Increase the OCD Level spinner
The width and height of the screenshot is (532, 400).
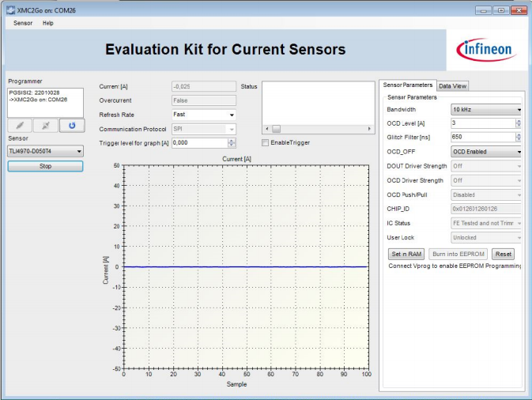pos(518,121)
